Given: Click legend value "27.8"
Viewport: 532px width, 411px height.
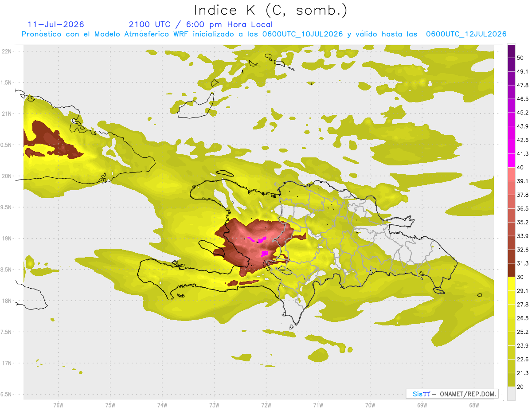Looking at the screenshot, I should [522, 304].
